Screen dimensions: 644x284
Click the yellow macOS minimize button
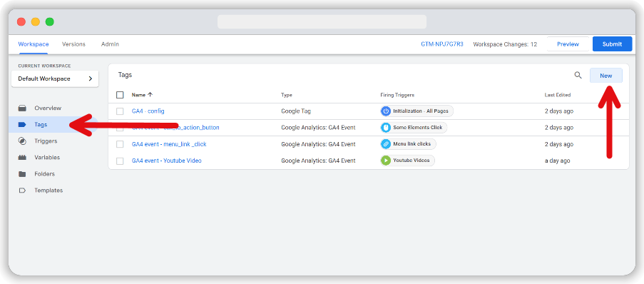pos(36,22)
